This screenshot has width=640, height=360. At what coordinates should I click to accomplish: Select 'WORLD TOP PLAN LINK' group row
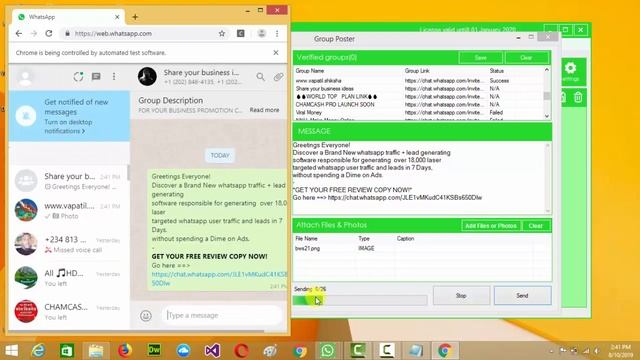coord(419,97)
